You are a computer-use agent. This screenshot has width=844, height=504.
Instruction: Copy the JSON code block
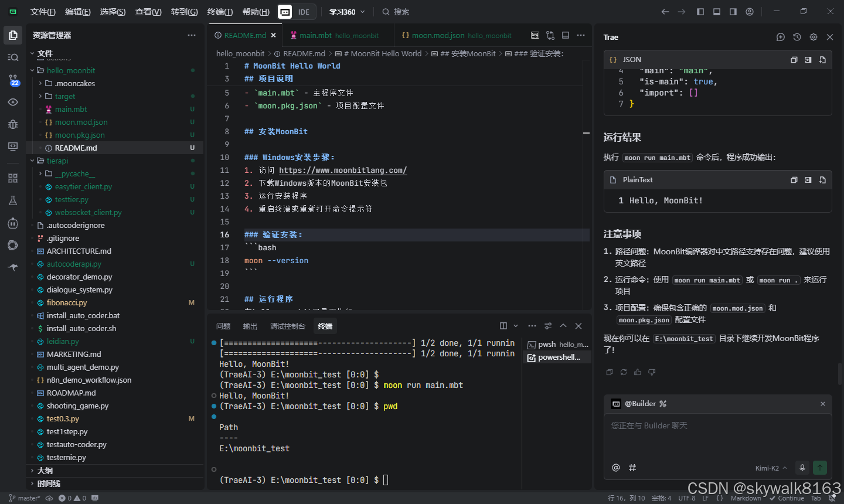click(794, 60)
